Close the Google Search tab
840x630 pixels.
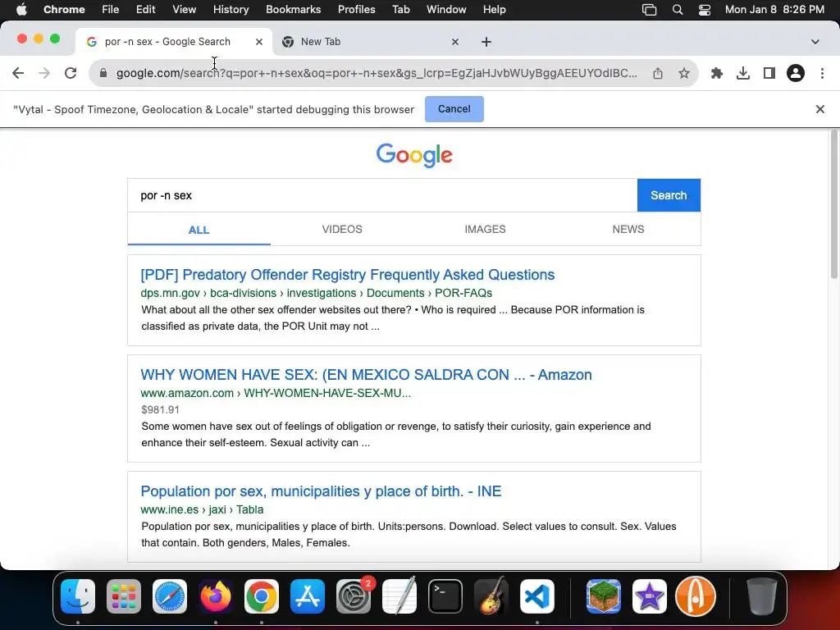(259, 42)
